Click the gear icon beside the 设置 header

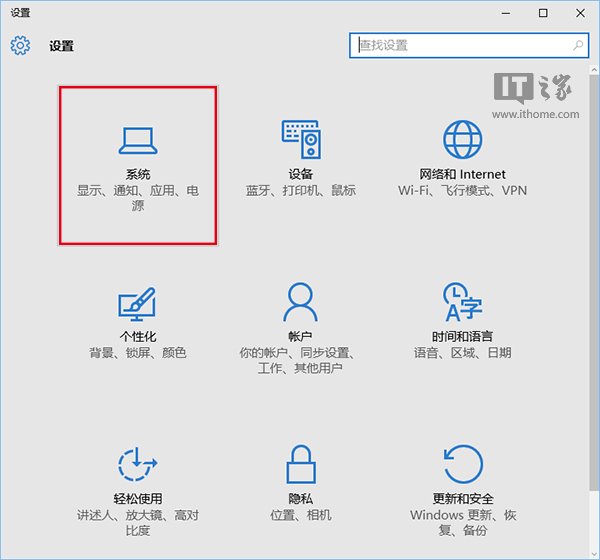[20, 46]
